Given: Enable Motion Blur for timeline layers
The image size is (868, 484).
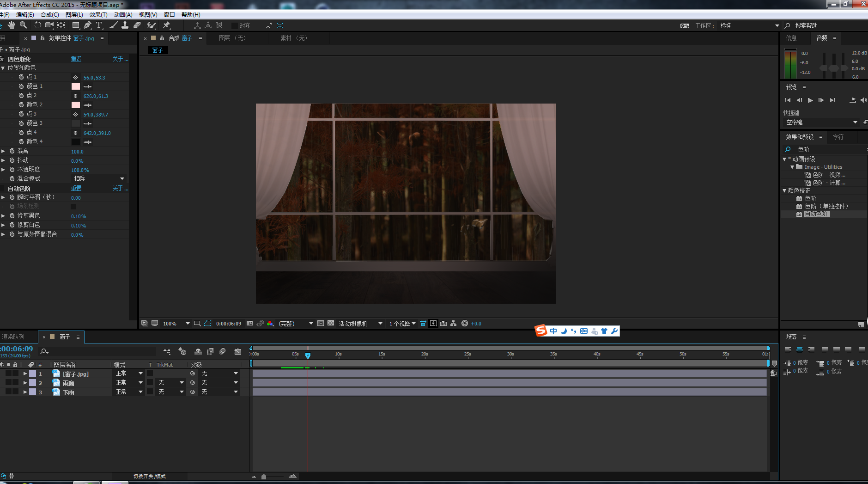Looking at the screenshot, I should point(222,352).
